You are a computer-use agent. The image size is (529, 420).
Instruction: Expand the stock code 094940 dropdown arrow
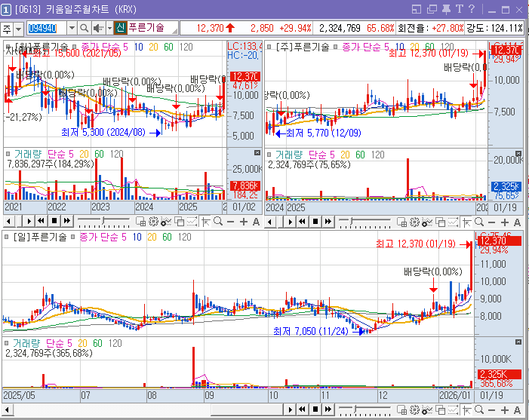[x=72, y=28]
